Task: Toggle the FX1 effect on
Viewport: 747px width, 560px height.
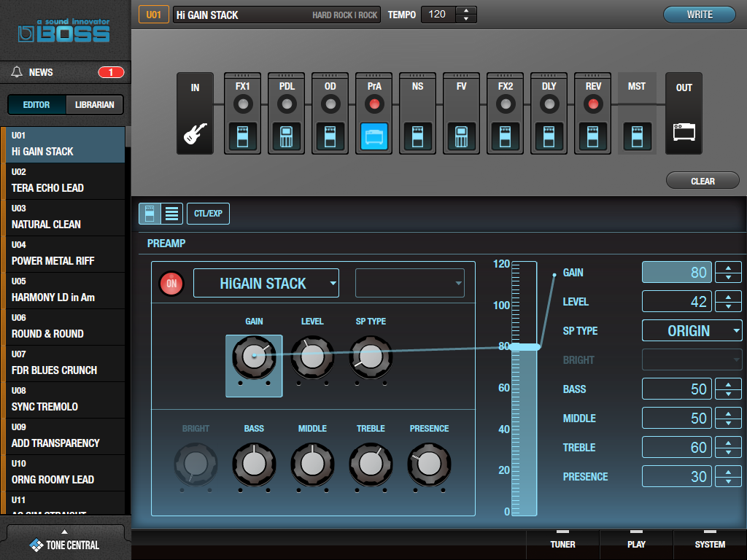Action: pos(242,104)
